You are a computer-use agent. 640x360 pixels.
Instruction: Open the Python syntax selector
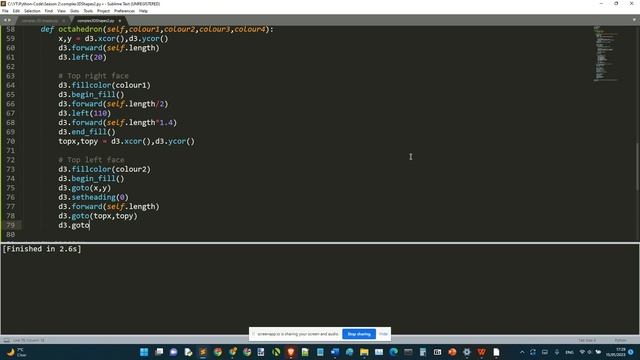[620, 340]
